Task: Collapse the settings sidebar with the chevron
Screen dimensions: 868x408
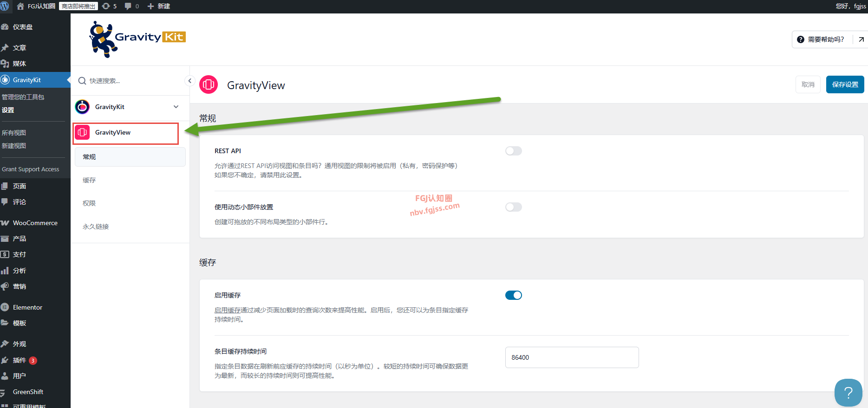Action: 189,81
